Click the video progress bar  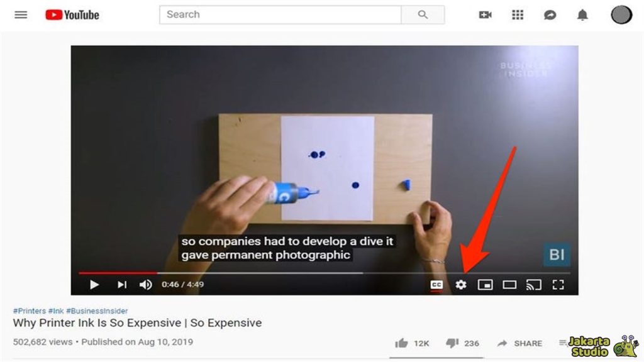point(325,273)
